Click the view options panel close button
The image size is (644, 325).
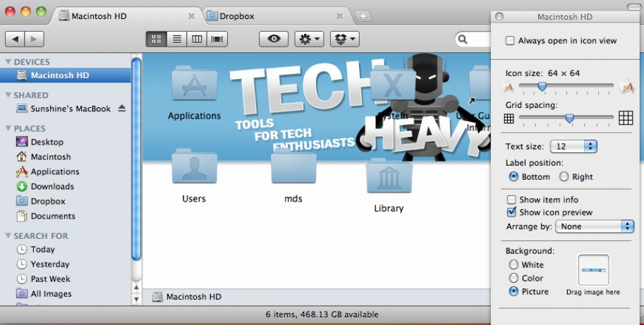coord(499,16)
